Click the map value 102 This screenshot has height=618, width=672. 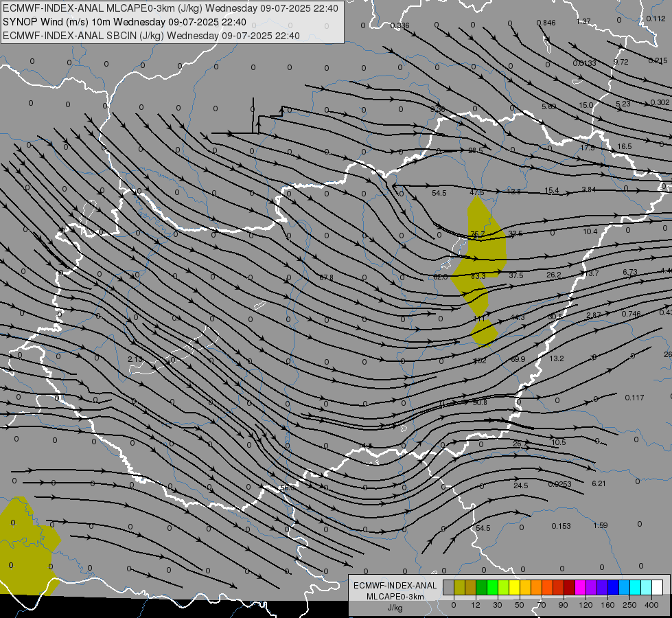(x=480, y=360)
